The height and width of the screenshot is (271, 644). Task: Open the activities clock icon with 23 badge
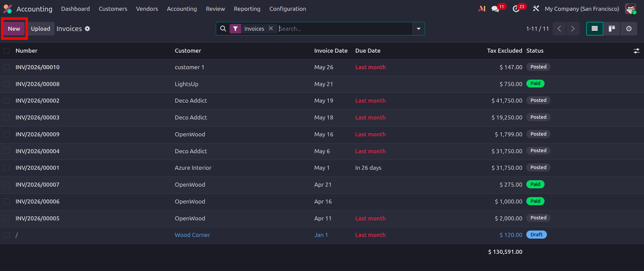516,9
